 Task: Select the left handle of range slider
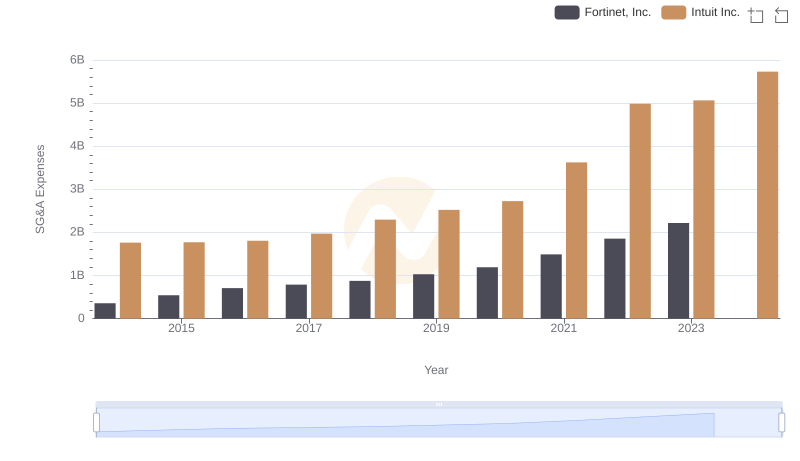pyautogui.click(x=96, y=422)
